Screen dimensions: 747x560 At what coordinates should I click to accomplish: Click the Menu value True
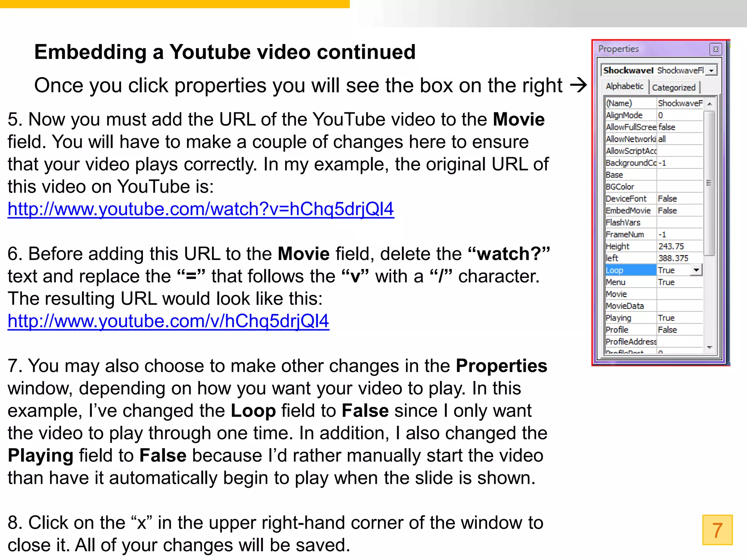[680, 282]
